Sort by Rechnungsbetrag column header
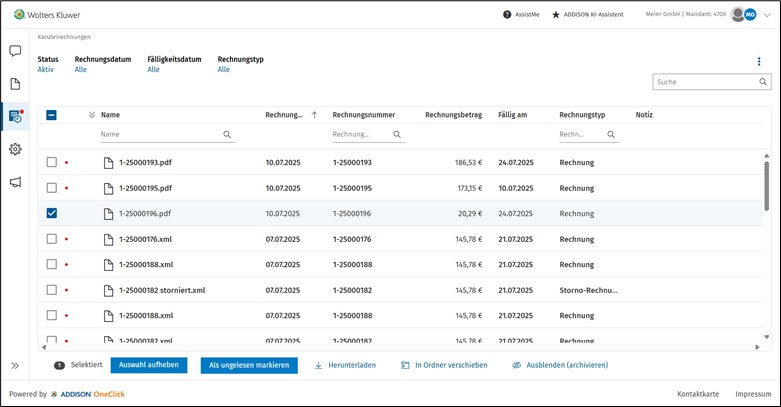 click(x=453, y=115)
